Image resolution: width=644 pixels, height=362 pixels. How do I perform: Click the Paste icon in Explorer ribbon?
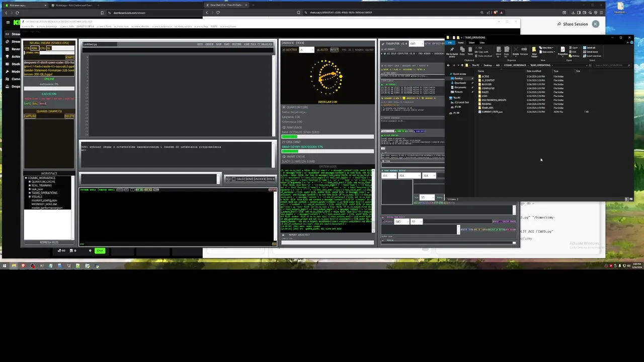click(x=470, y=51)
